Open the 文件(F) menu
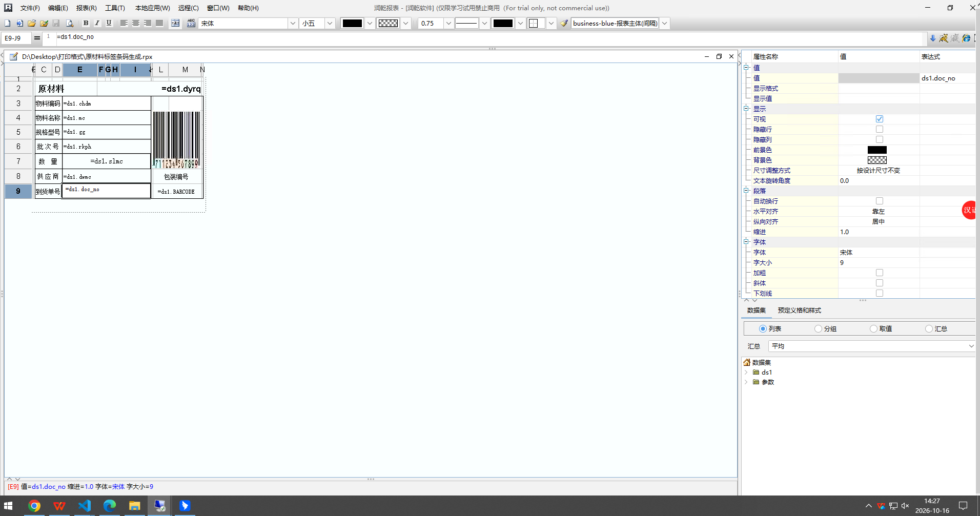The width and height of the screenshot is (980, 516). click(30, 8)
